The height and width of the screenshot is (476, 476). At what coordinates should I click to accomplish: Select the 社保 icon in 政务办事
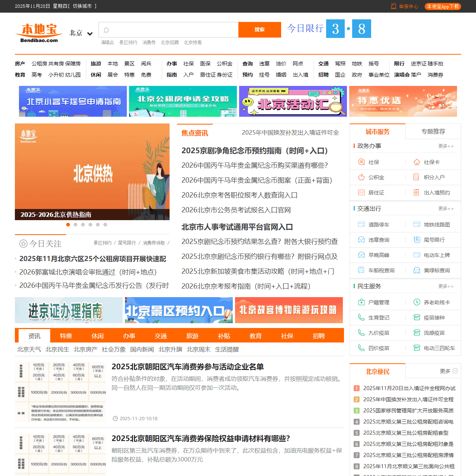(x=361, y=162)
